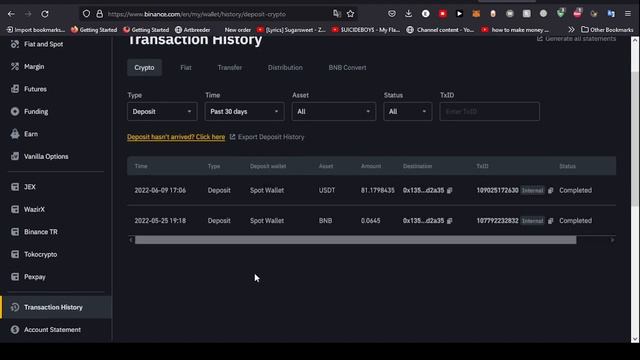640x360 pixels.
Task: Open the Import bookmarks bookmark
Action: click(36, 30)
